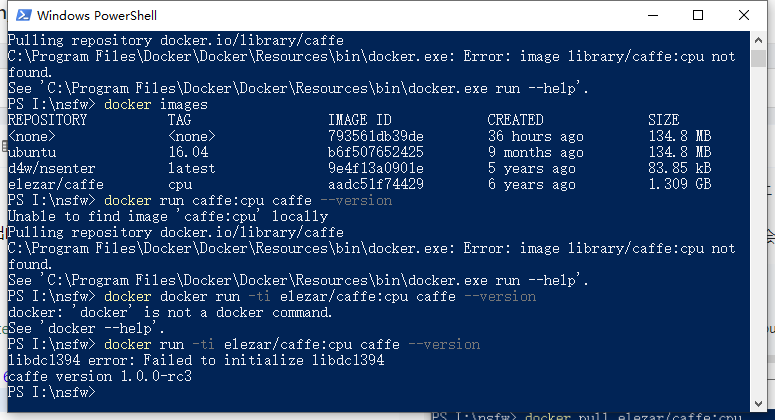Click the ubuntu repository row
The image size is (775, 420).
pyautogui.click(x=359, y=152)
